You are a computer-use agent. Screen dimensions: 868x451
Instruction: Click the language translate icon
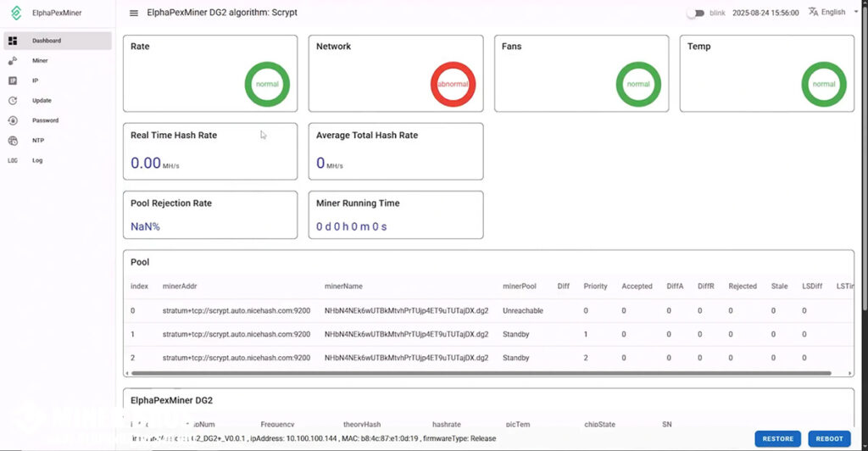(x=814, y=12)
